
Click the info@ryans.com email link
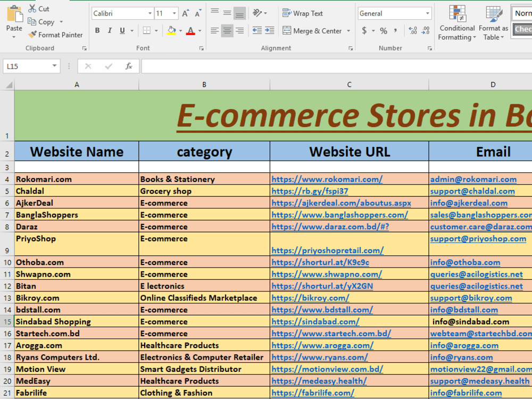[461, 358]
